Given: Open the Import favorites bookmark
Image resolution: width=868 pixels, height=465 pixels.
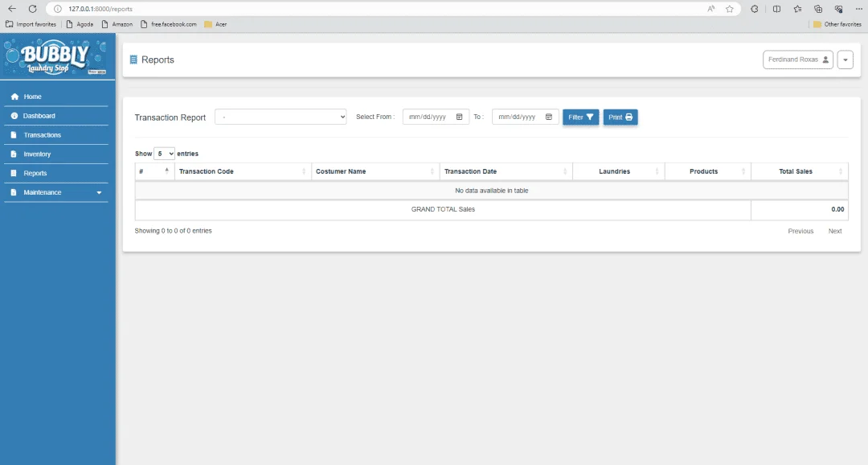Looking at the screenshot, I should pyautogui.click(x=31, y=24).
